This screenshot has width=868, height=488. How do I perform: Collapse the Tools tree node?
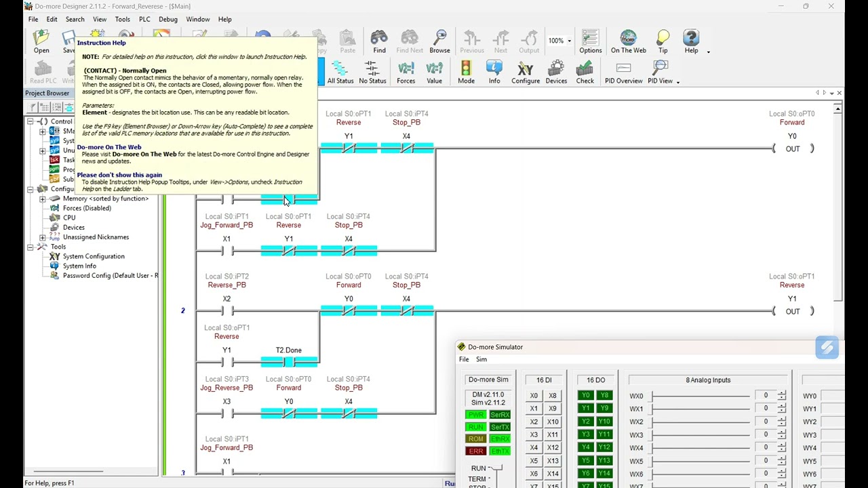point(31,247)
